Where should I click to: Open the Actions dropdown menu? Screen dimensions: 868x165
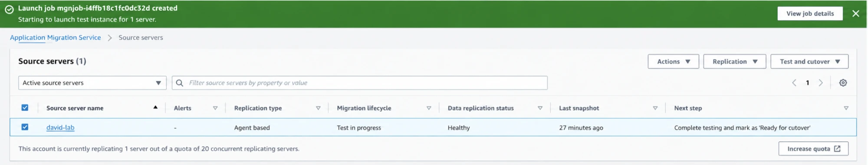[x=673, y=61]
